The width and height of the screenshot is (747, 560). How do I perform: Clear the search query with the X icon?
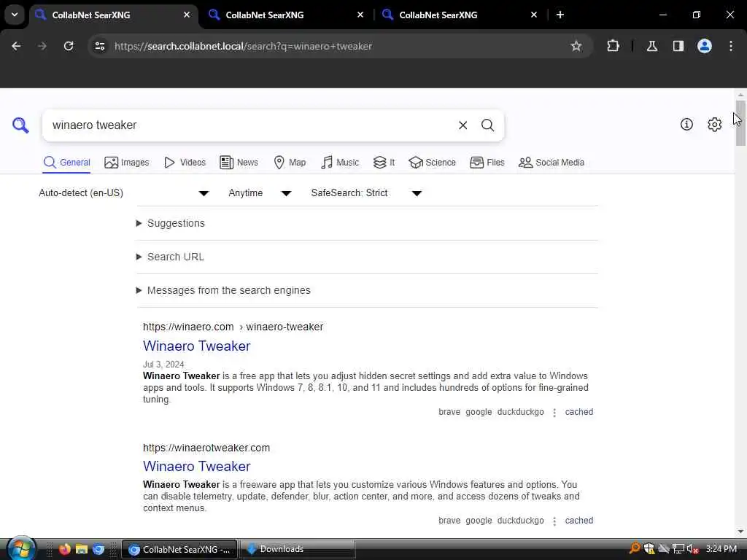point(462,125)
